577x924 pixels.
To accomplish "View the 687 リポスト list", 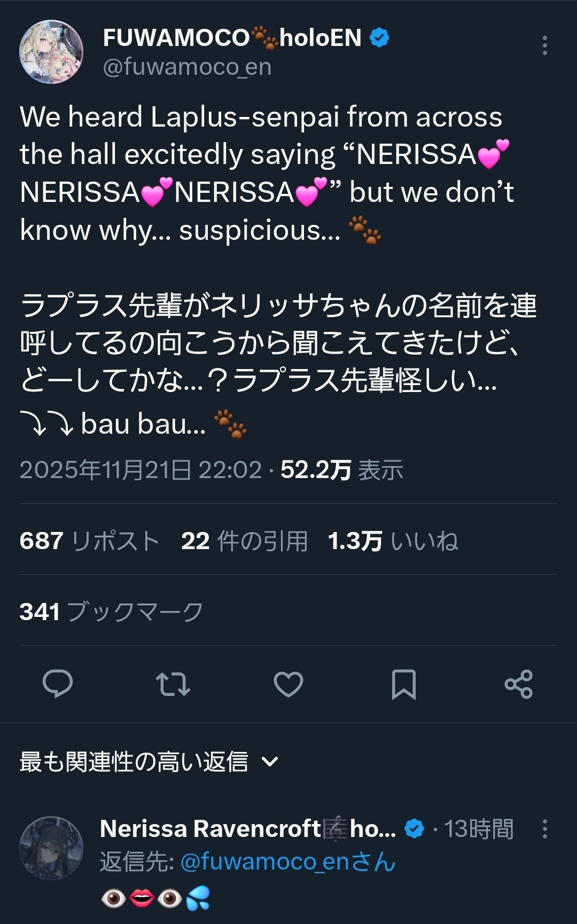I will (89, 541).
